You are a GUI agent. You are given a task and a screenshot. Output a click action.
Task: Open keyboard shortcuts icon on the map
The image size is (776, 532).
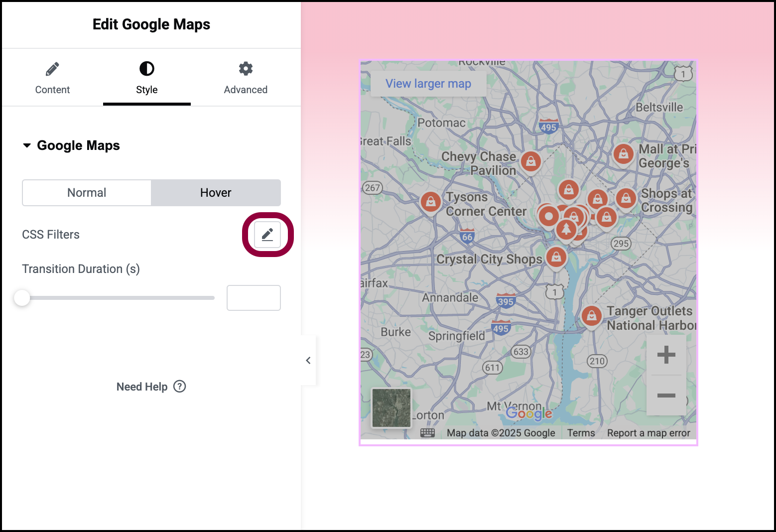[x=427, y=433]
